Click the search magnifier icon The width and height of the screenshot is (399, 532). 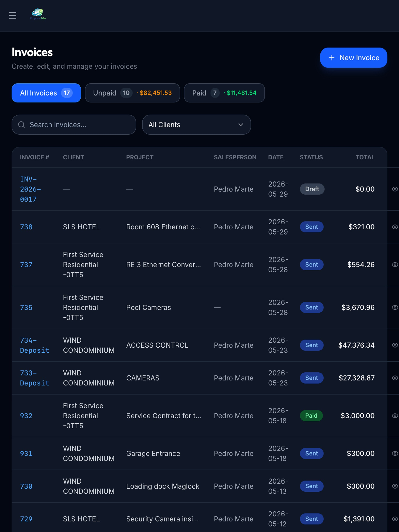(21, 124)
